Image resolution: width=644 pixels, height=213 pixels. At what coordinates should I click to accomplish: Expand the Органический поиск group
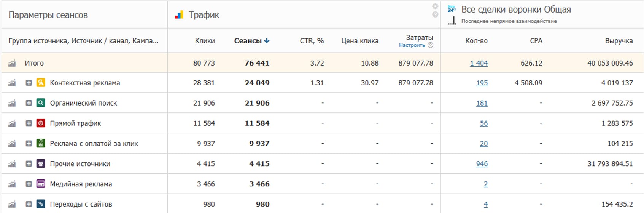[x=29, y=103]
